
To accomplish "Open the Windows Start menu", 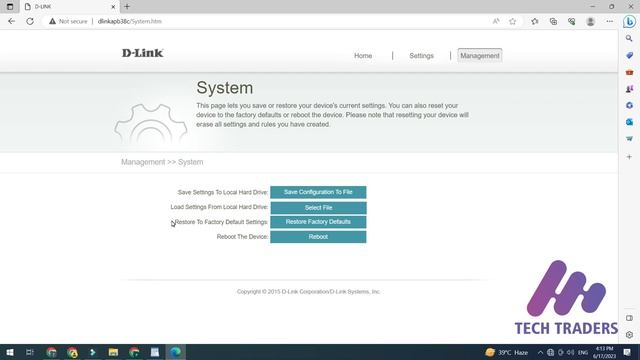I will 10,352.
